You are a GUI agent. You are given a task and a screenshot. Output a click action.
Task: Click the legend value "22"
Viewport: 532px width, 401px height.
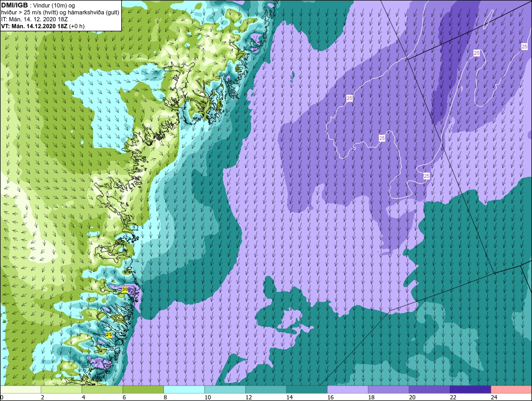click(453, 397)
